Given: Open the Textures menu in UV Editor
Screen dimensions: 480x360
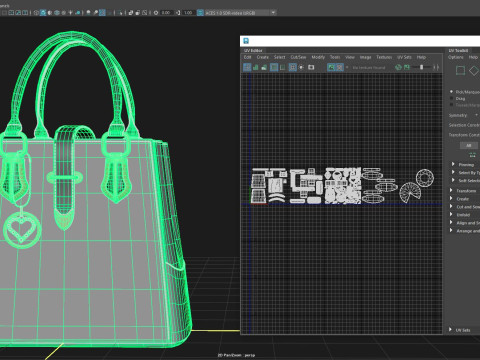Looking at the screenshot, I should coord(384,57).
